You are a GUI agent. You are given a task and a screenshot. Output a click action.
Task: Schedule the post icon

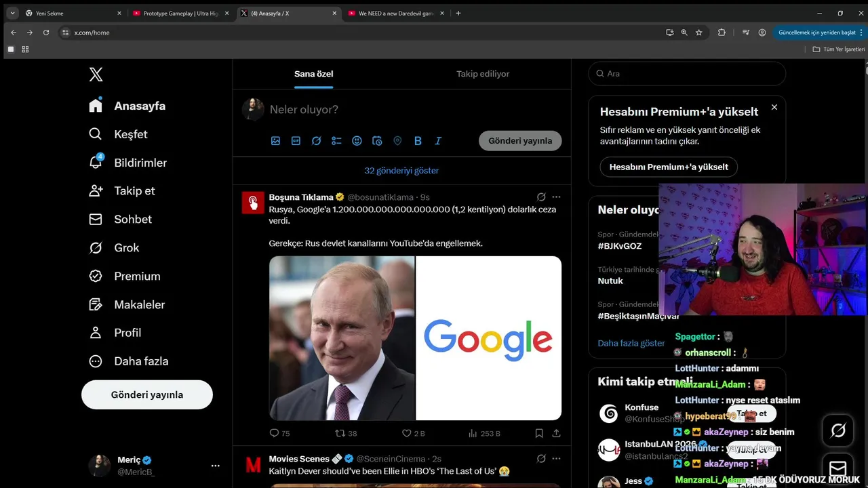coord(377,141)
